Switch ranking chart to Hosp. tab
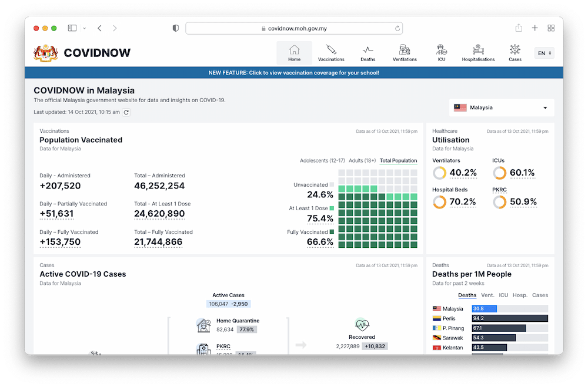 click(520, 295)
